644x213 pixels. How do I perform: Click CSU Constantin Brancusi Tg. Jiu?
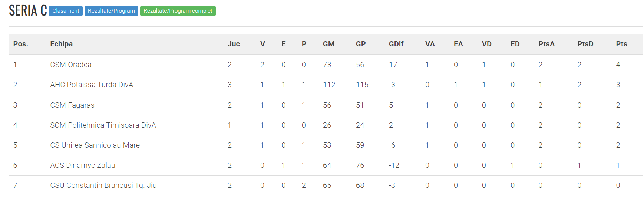click(103, 185)
